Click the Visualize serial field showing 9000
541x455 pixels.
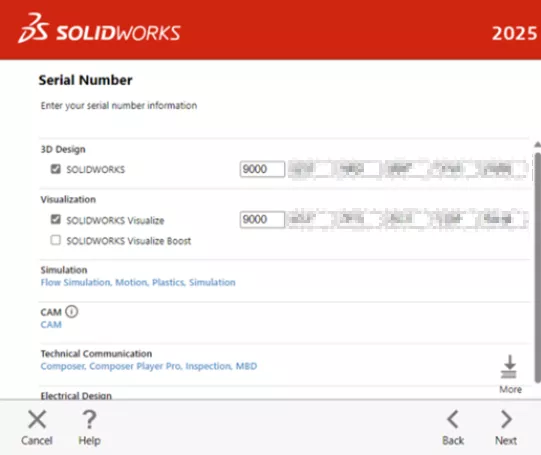pos(262,220)
